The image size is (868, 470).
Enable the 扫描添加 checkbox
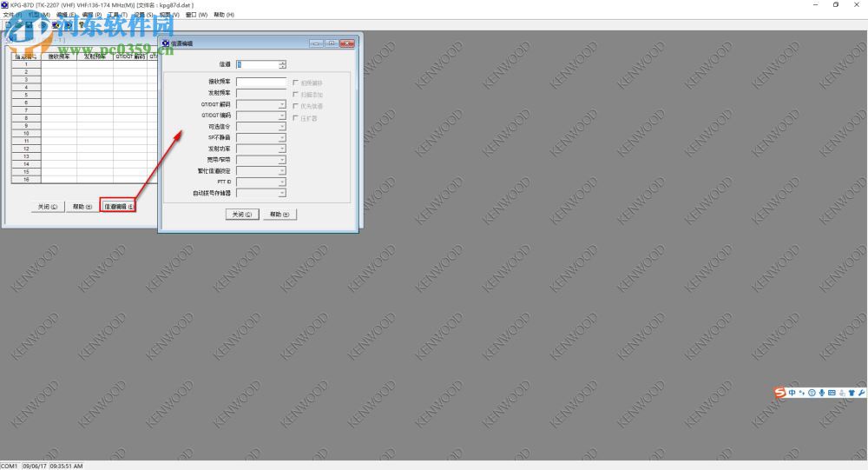coord(296,94)
